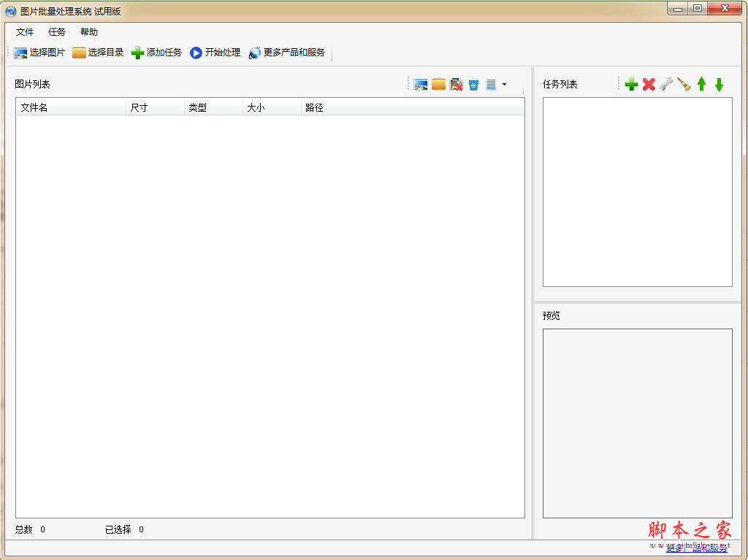Clear the image list via the trash can icon
This screenshot has height=560, width=748.
click(x=473, y=84)
